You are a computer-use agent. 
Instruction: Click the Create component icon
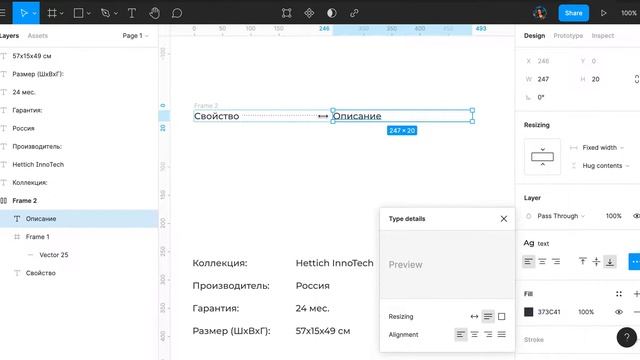[309, 13]
